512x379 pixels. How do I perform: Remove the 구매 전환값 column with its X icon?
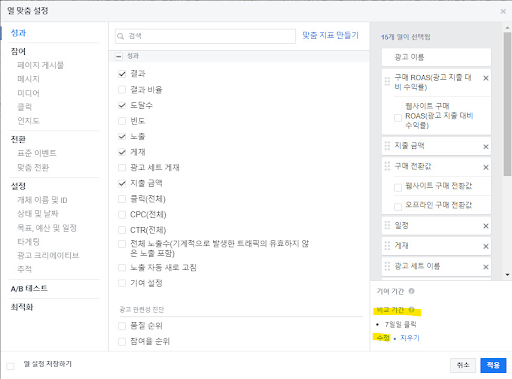point(486,167)
